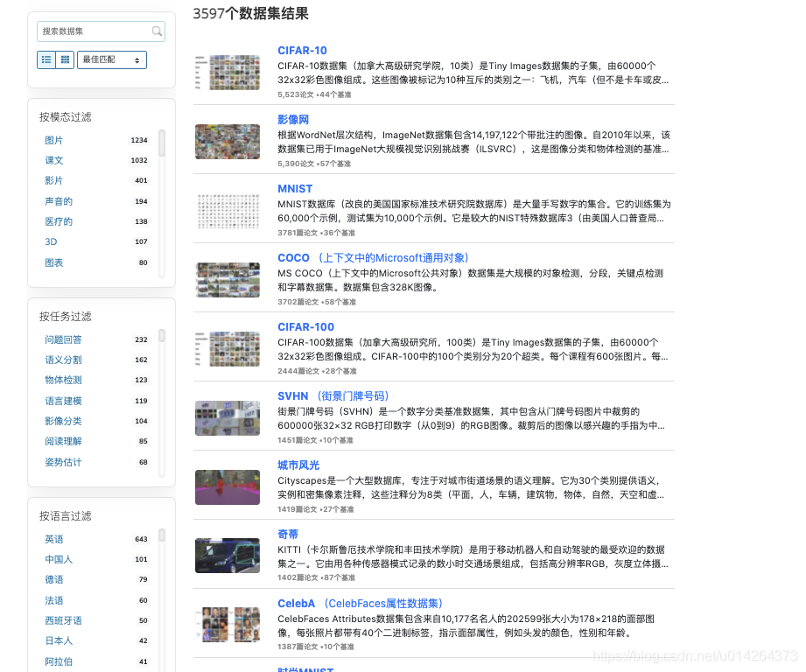Click the CIFAR-10 thumbnail image
The image size is (806, 672).
tap(228, 73)
